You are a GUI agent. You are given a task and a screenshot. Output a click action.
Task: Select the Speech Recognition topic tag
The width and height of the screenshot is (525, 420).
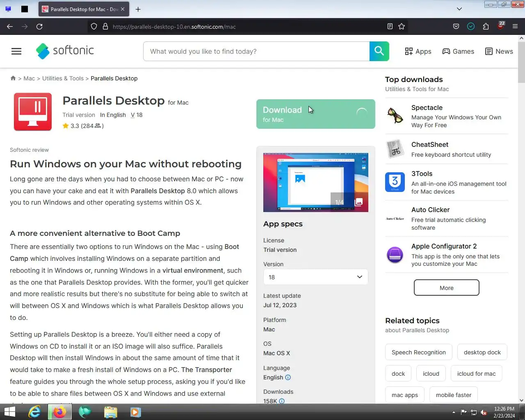click(418, 352)
